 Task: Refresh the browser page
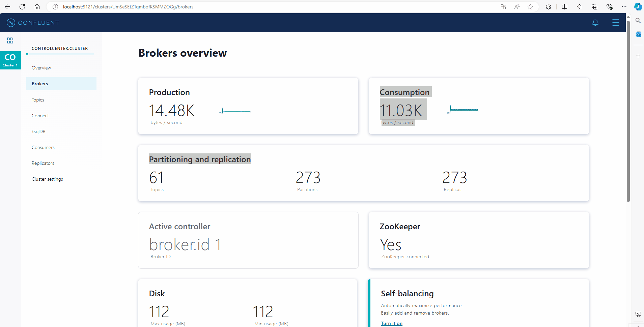[22, 7]
